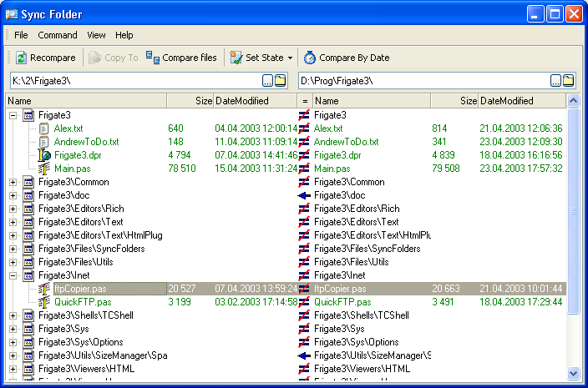The height and width of the screenshot is (388, 588).
Task: Click the right pane folder browse icon
Action: pyautogui.click(x=569, y=81)
